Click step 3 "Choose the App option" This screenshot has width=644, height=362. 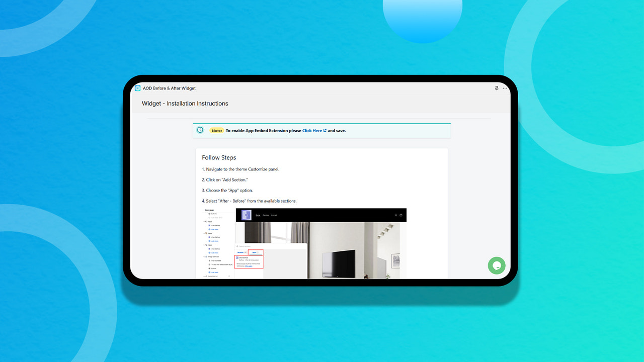point(227,191)
